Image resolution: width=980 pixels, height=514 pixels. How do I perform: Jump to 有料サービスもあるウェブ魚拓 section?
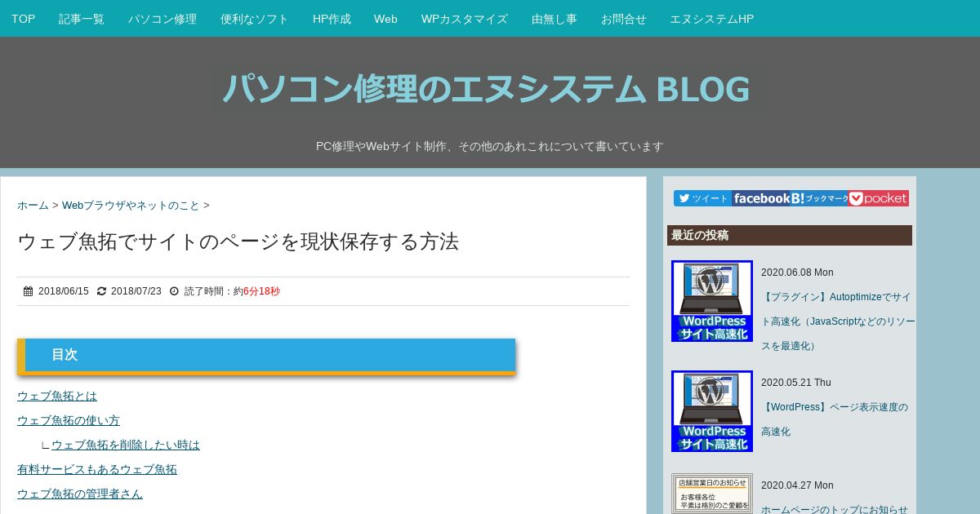click(97, 469)
